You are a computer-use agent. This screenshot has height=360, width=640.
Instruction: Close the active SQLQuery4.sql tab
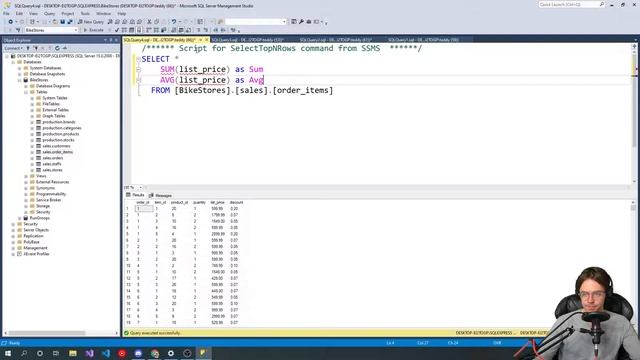tap(207, 40)
